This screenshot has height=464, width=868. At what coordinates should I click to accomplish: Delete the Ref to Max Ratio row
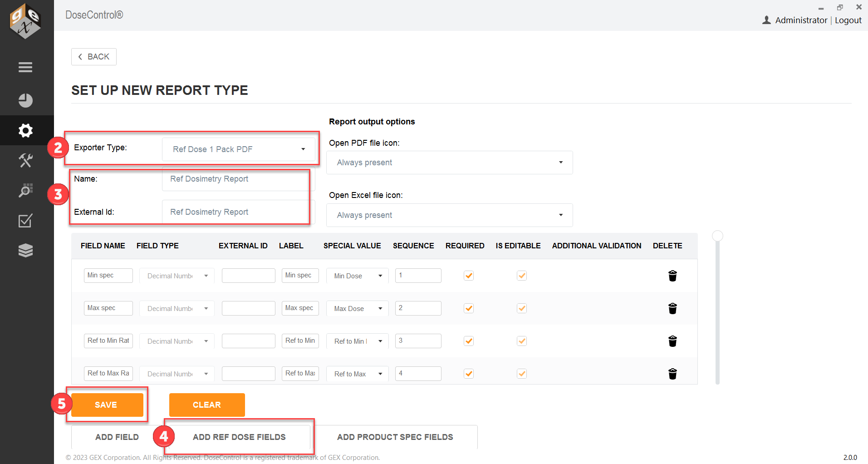672,374
